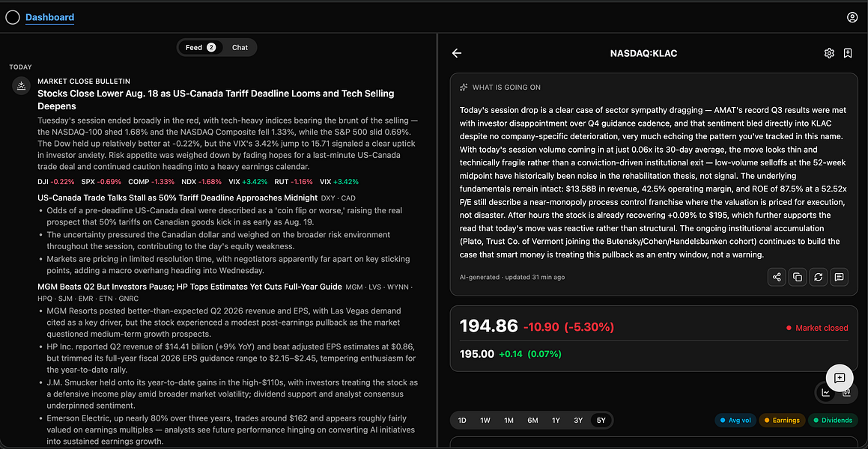Screen dimensions: 868x449
Task: Click the HPQ ticker tag
Action: [45, 298]
